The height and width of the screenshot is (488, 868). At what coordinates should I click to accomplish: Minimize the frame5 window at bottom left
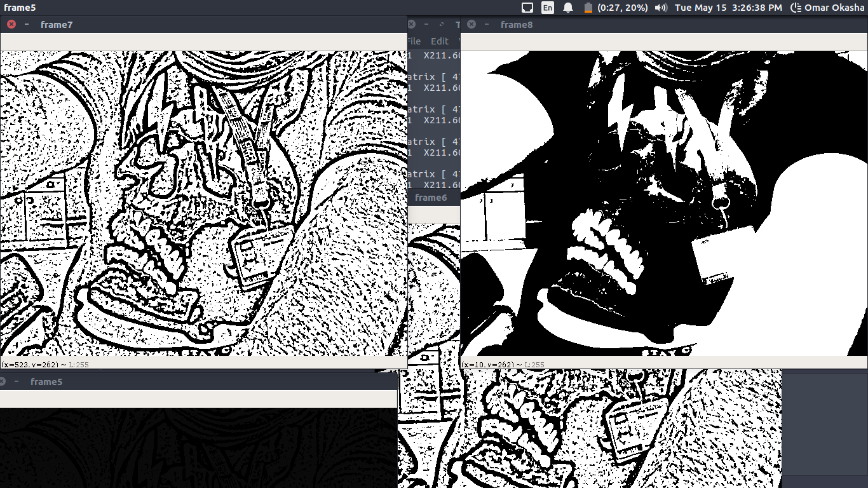tap(17, 381)
